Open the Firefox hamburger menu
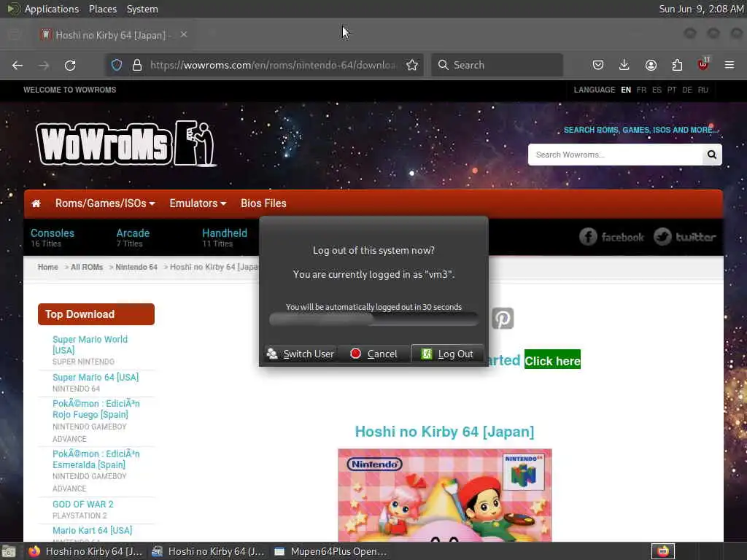 (x=729, y=65)
